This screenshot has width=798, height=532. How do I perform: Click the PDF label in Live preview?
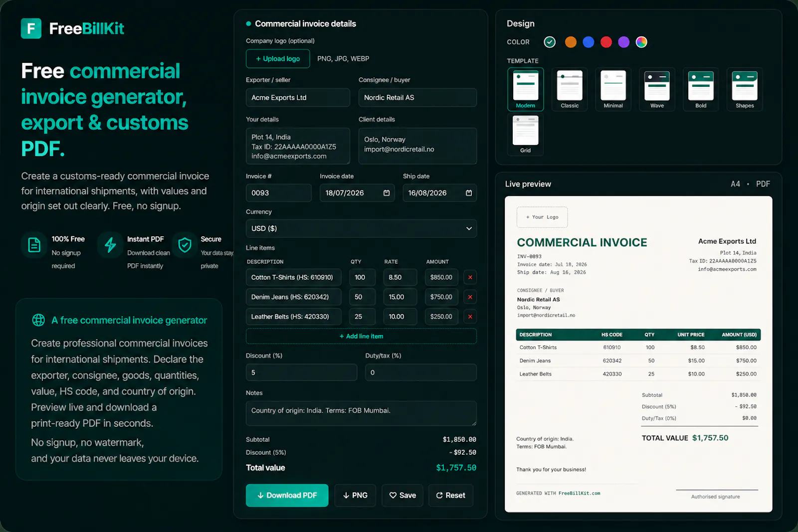763,184
